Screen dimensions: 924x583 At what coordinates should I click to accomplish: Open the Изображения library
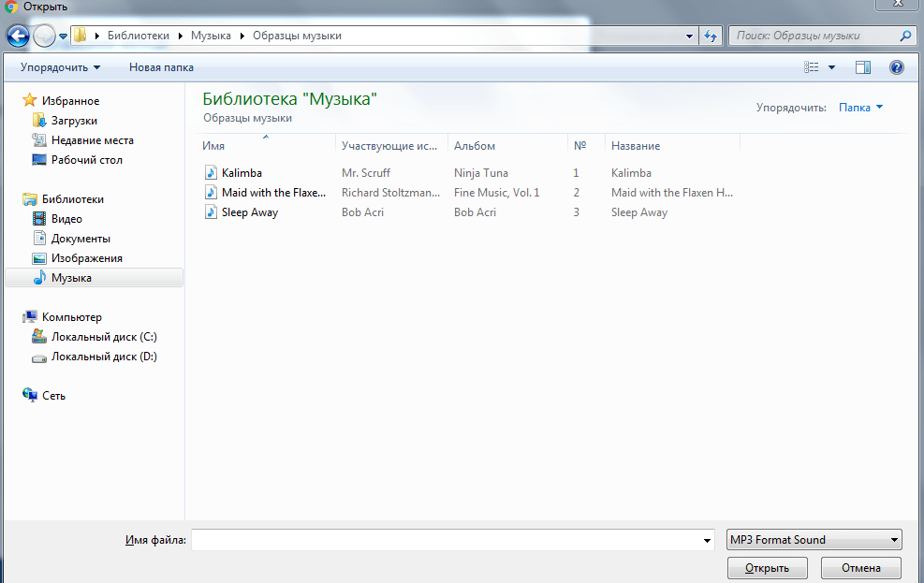[87, 258]
